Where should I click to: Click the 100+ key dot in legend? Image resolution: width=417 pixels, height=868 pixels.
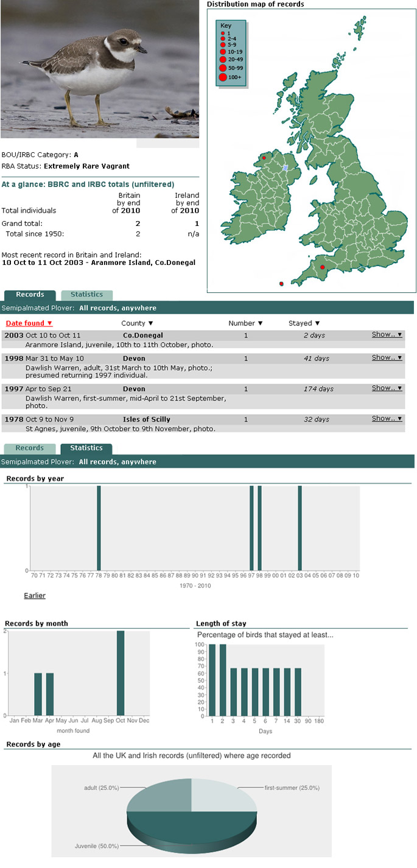[222, 77]
